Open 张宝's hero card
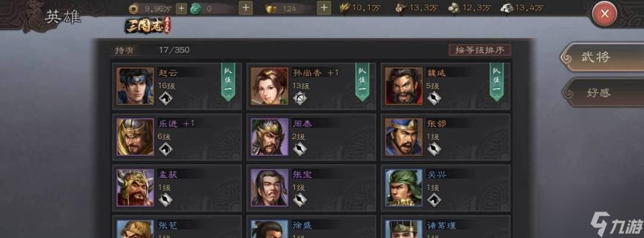 point(312,188)
